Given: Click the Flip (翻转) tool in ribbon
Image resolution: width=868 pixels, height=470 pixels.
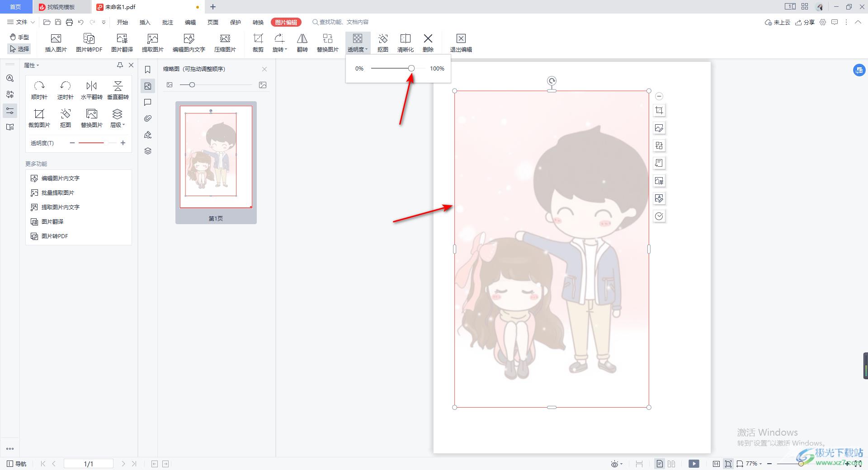Looking at the screenshot, I should coord(302,43).
